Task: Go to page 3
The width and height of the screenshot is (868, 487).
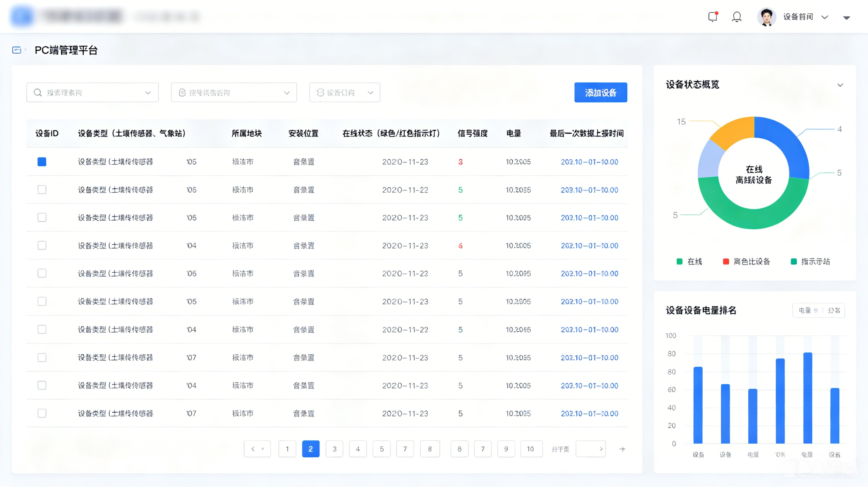Action: tap(334, 449)
